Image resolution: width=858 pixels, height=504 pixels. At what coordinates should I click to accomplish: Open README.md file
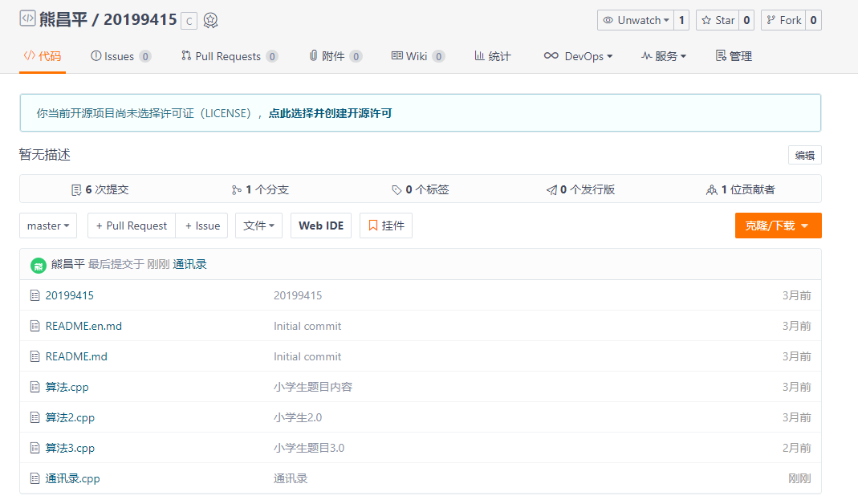[x=76, y=357]
